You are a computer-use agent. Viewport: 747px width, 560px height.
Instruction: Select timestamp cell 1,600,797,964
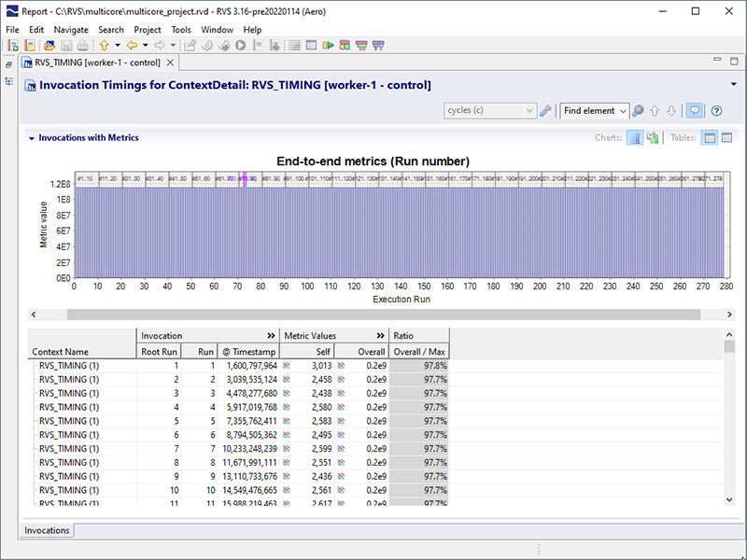coord(249,366)
